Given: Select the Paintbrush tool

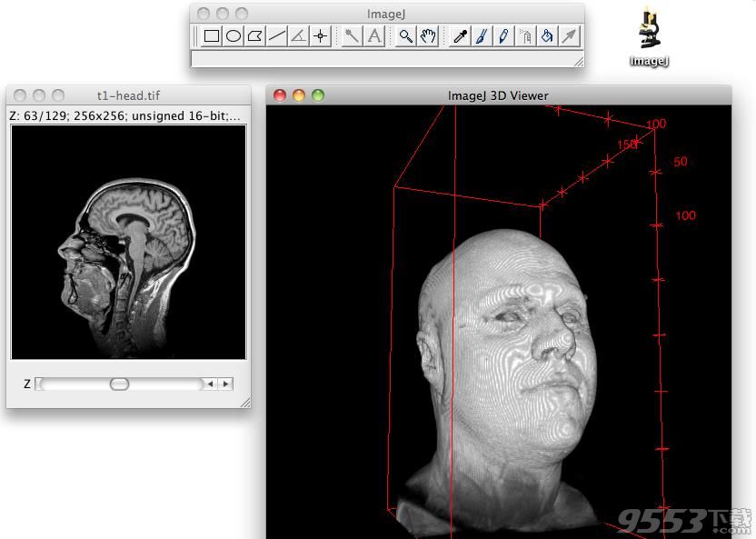Looking at the screenshot, I should (x=482, y=36).
